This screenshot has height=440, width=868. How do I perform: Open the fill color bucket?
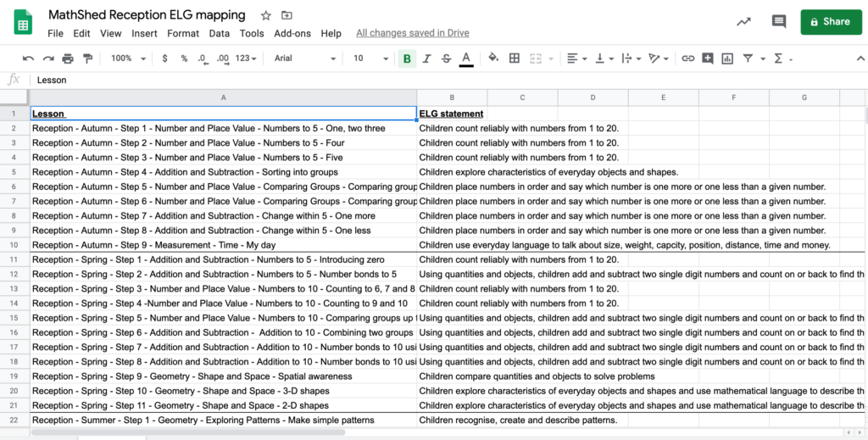[493, 58]
